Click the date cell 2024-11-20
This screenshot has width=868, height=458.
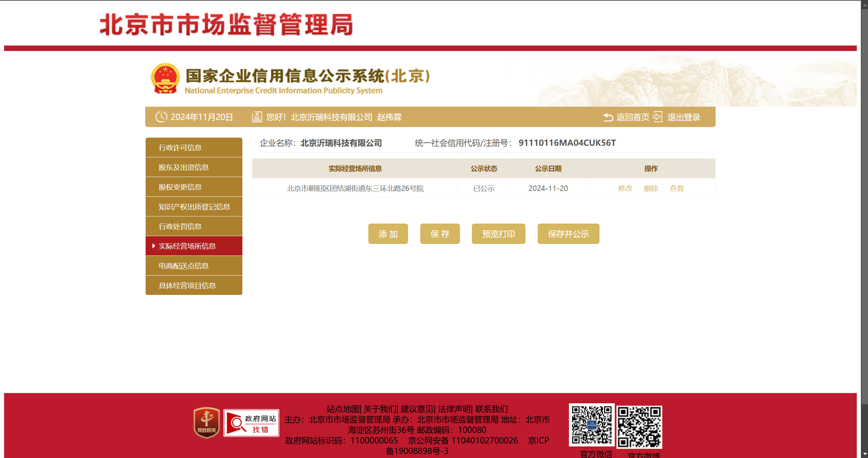548,188
